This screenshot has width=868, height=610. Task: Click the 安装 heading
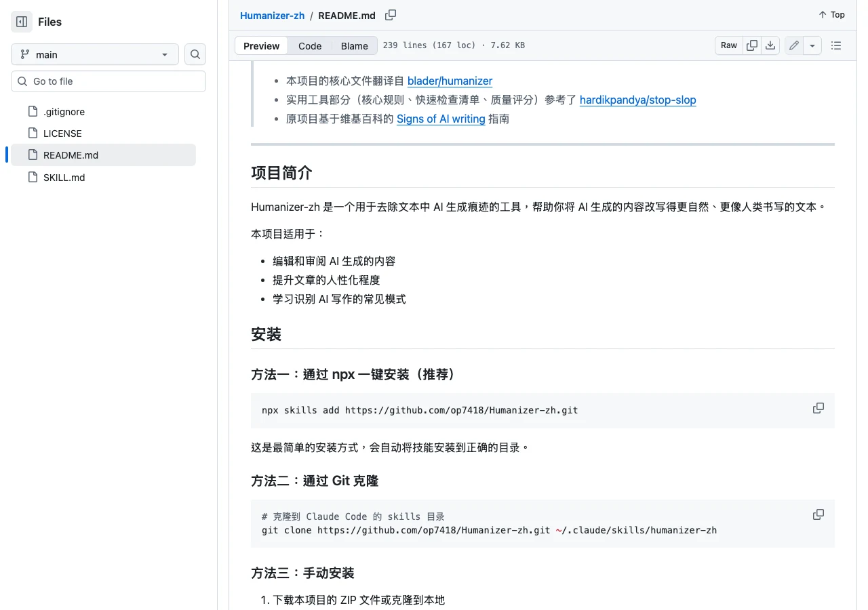tap(266, 334)
